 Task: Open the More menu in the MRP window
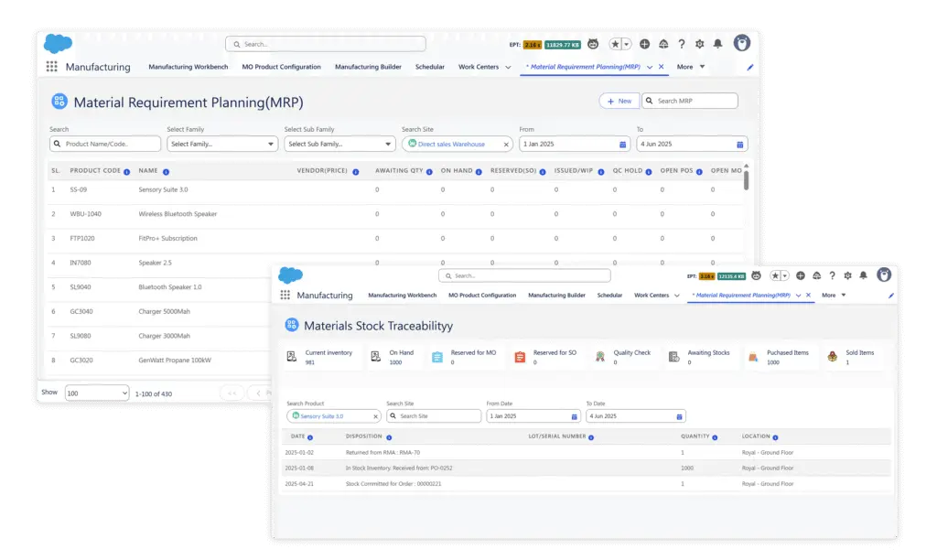pyautogui.click(x=691, y=67)
